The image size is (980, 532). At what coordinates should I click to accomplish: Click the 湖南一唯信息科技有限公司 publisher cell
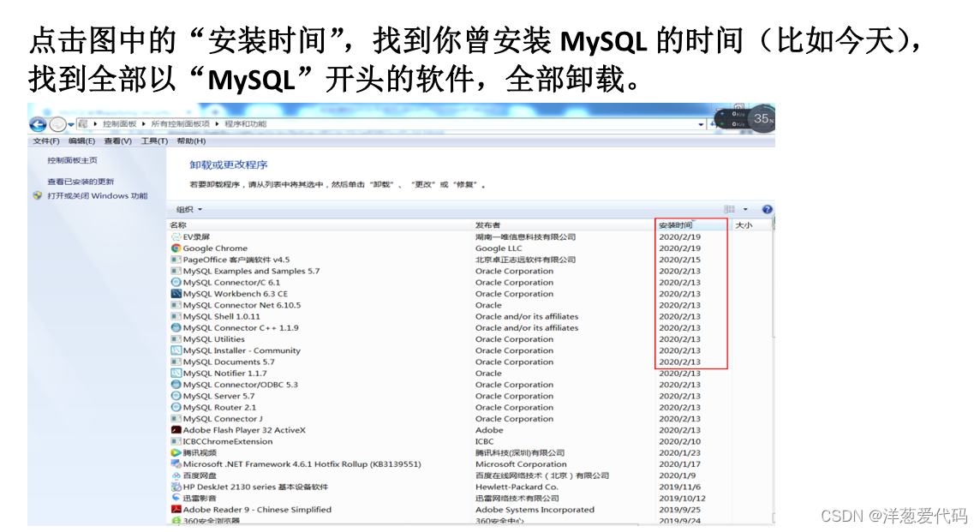tap(525, 237)
